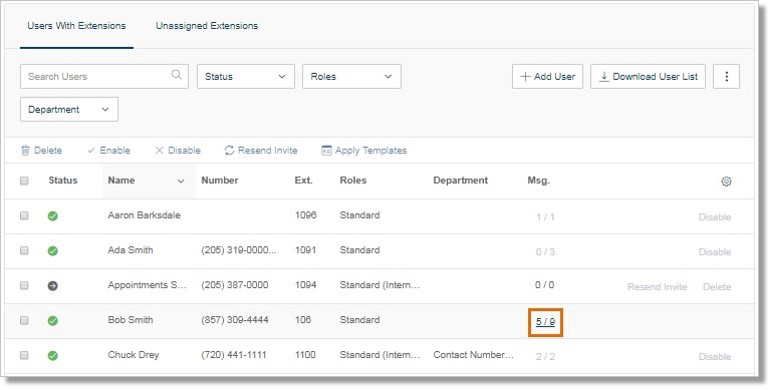Open the Department filter dropdown
This screenshot has height=389, width=771.
point(69,109)
